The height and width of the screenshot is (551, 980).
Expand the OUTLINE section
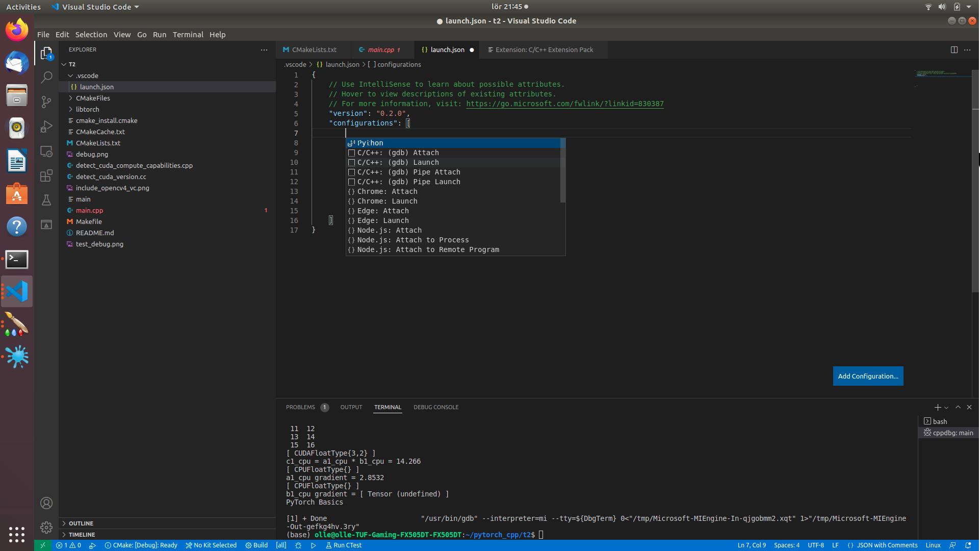tap(81, 523)
